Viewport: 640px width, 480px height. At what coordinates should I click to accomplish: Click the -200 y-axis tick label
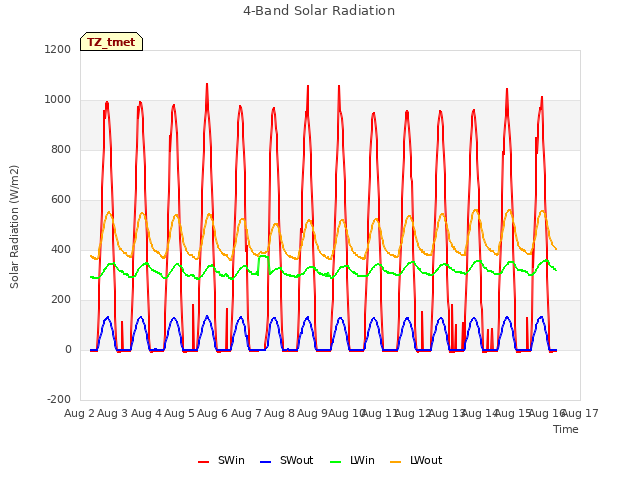point(59,399)
